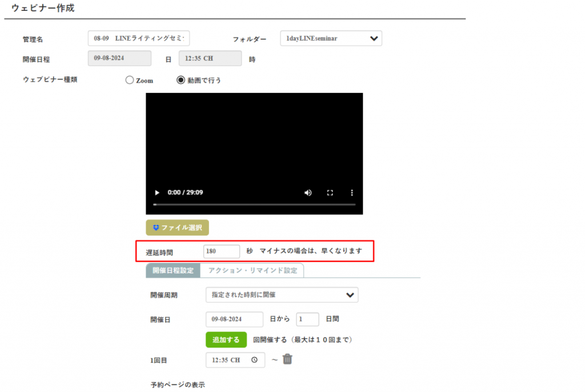
Task: Select the Zoom radio button
Action: [130, 80]
